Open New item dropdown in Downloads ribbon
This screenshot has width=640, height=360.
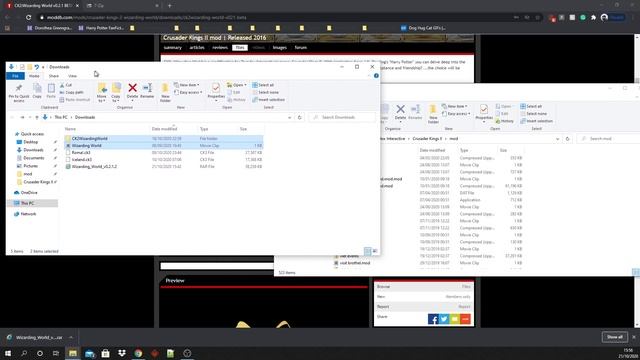point(187,85)
